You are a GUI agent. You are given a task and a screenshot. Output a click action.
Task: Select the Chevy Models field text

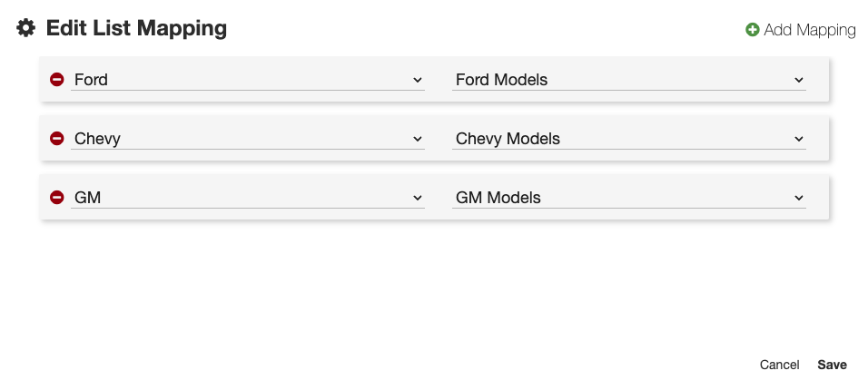tap(508, 139)
